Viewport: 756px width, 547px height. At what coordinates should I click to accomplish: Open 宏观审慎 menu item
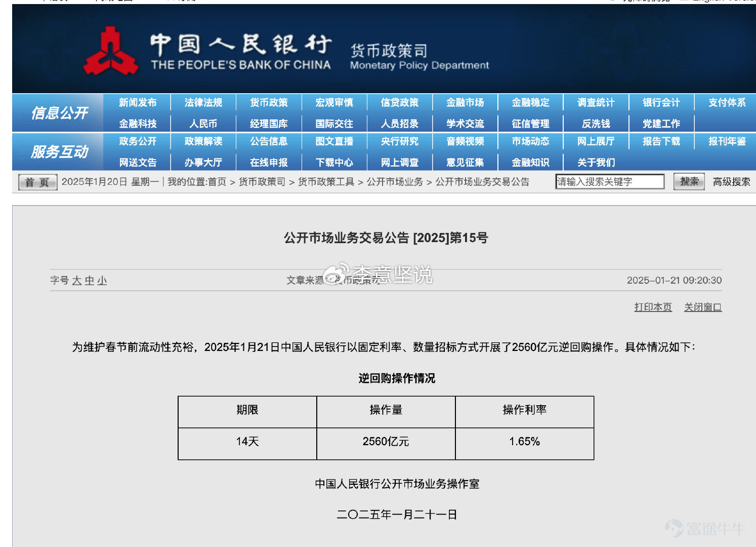tap(334, 103)
